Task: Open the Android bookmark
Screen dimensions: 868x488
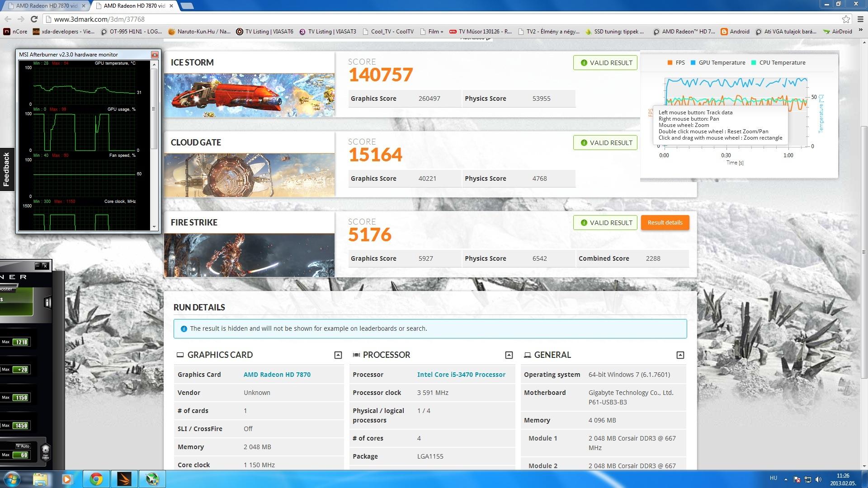Action: tap(735, 32)
